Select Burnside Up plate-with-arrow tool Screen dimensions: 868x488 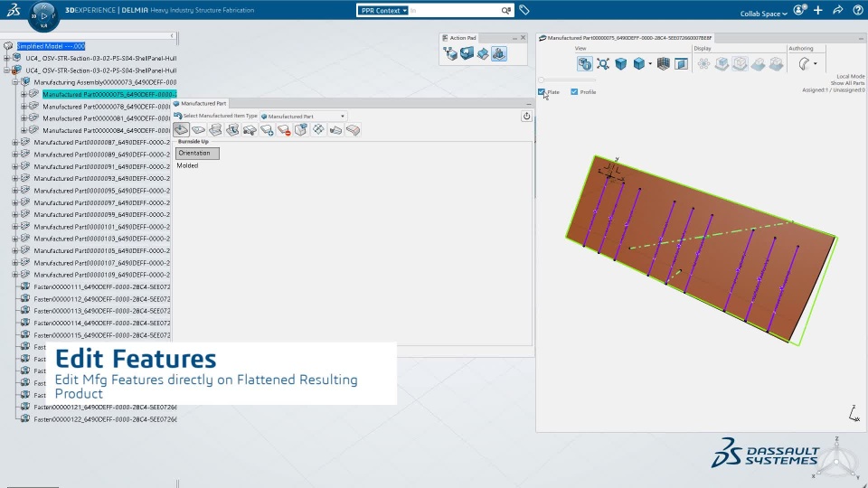(181, 129)
